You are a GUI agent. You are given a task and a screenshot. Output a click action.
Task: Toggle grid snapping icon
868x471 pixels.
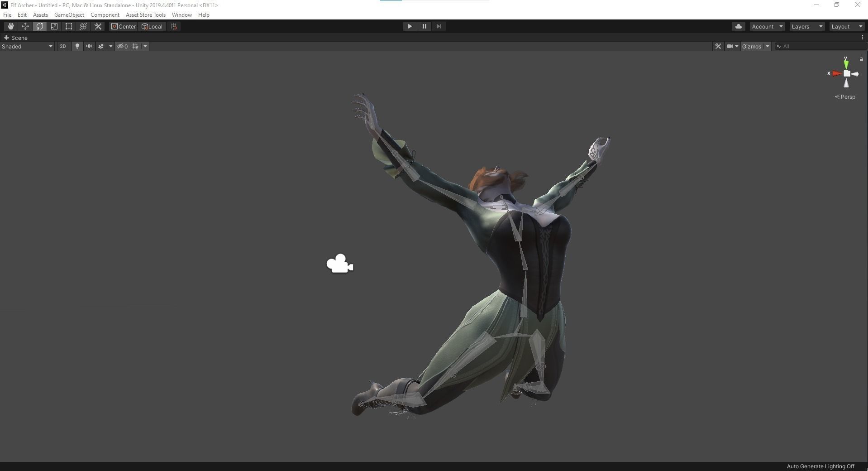pyautogui.click(x=174, y=26)
